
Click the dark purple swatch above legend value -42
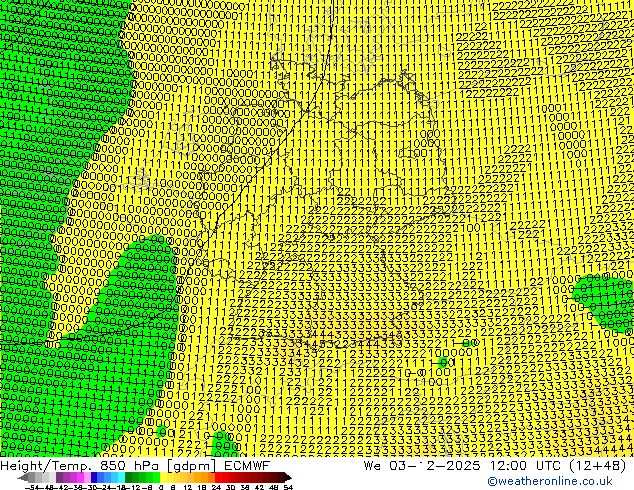pos(59,477)
